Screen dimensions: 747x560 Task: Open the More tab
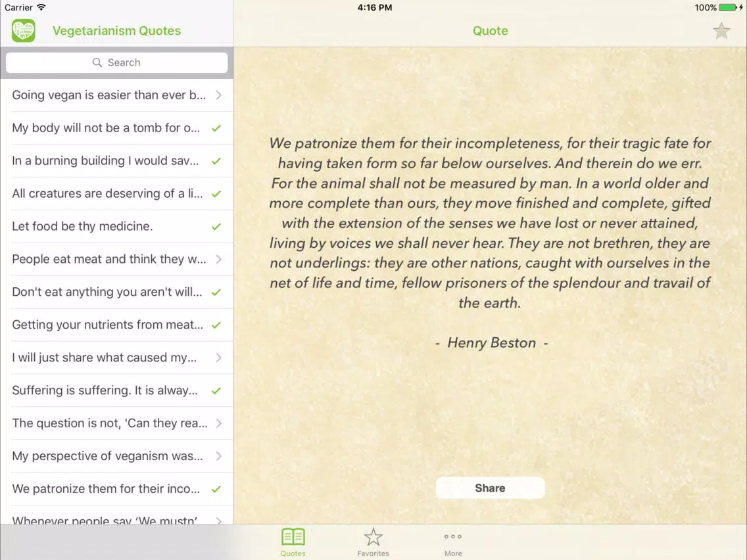(x=453, y=542)
